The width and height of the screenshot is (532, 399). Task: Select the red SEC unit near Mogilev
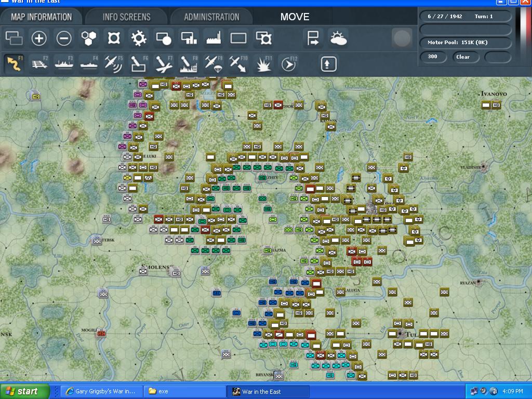click(101, 334)
